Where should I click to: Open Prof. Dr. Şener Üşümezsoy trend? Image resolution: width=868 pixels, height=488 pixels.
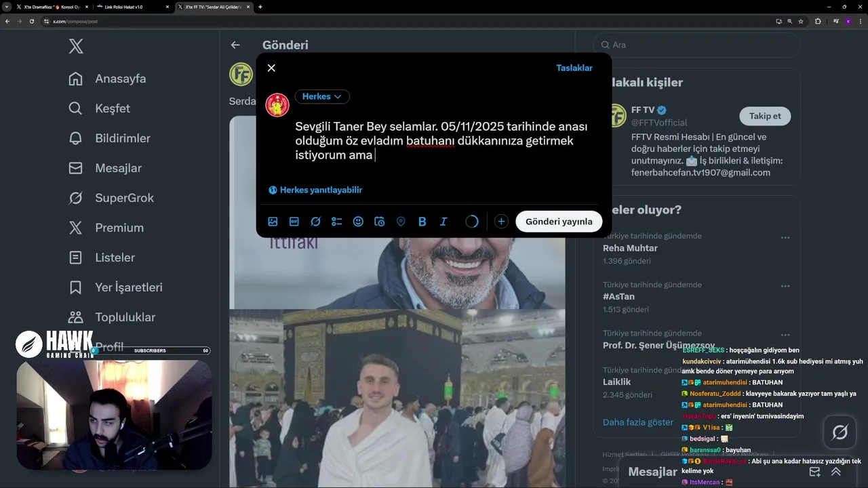click(658, 345)
